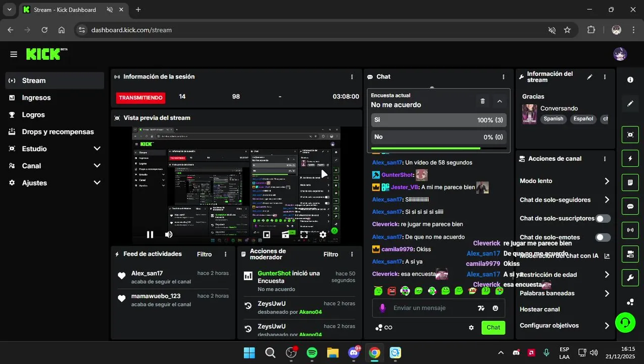Select the Si poll option bar
Viewport: 644px width, 364px height.
tap(438, 120)
